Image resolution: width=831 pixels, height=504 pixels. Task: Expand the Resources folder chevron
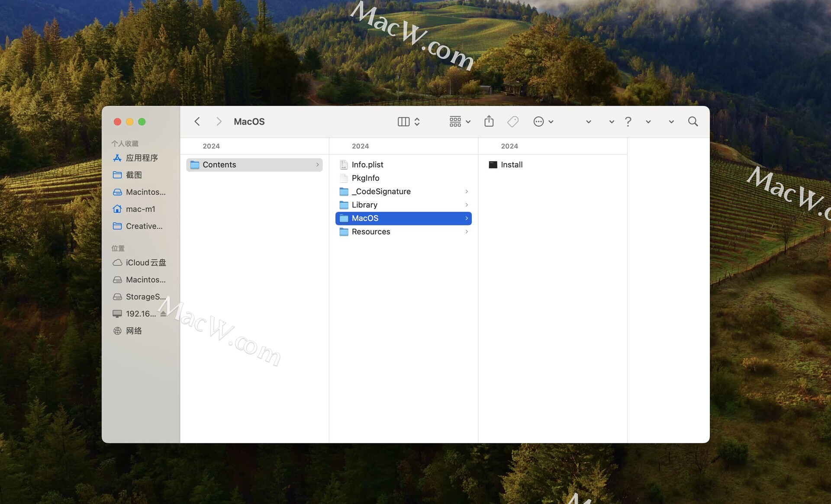[x=467, y=232]
